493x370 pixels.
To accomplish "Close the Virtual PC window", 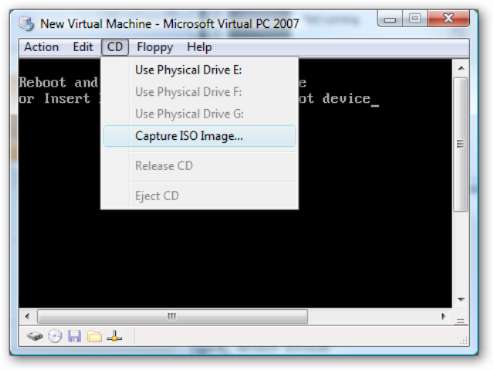I will pos(449,18).
